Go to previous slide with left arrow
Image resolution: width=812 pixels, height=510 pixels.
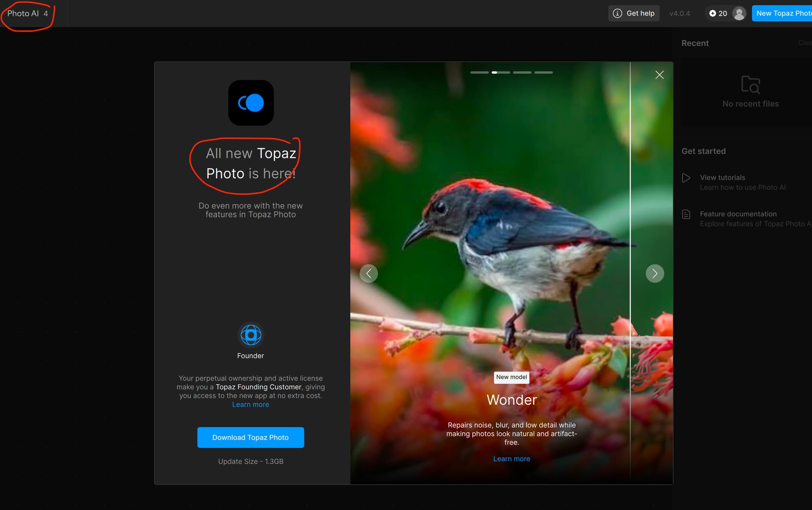pyautogui.click(x=369, y=273)
